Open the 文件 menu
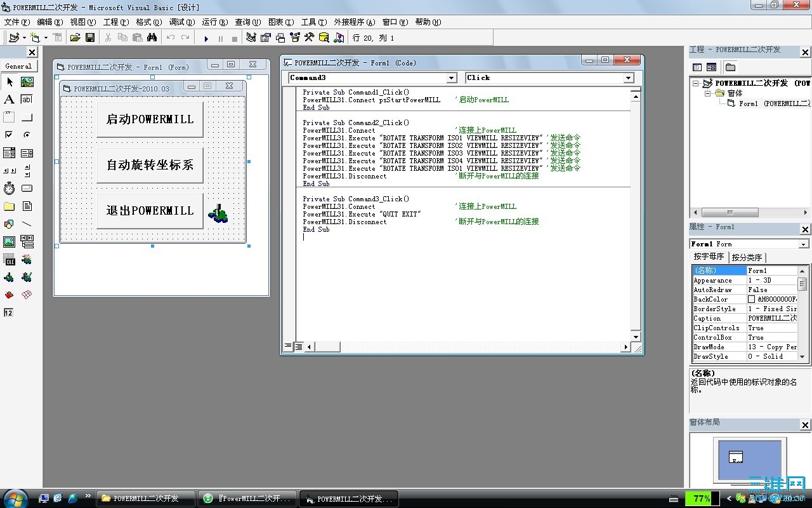812x508 pixels. click(x=16, y=22)
